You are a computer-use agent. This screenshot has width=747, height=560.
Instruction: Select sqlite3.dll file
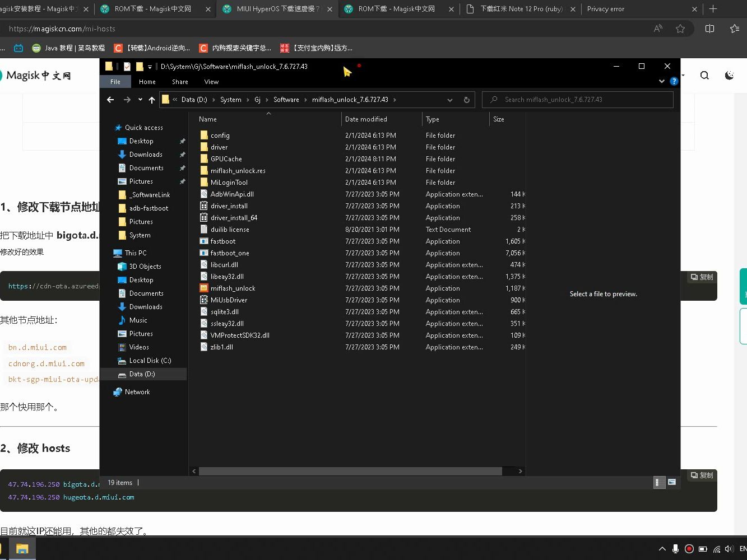(x=224, y=312)
